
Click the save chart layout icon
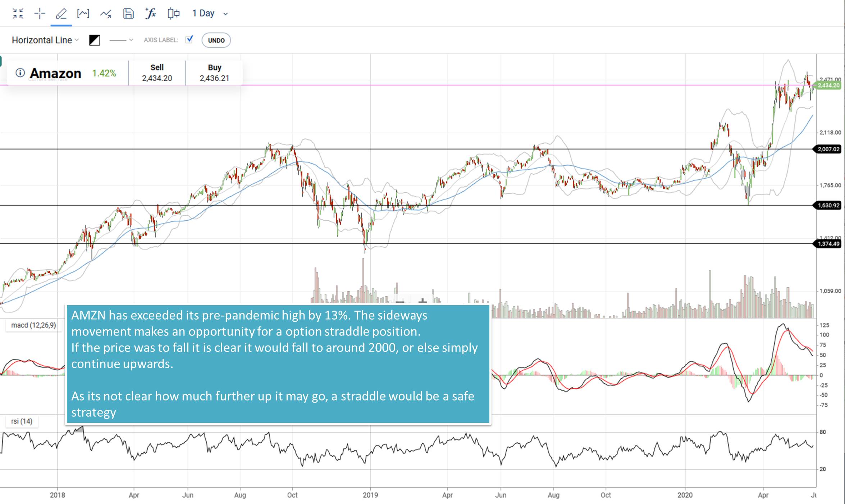[128, 13]
